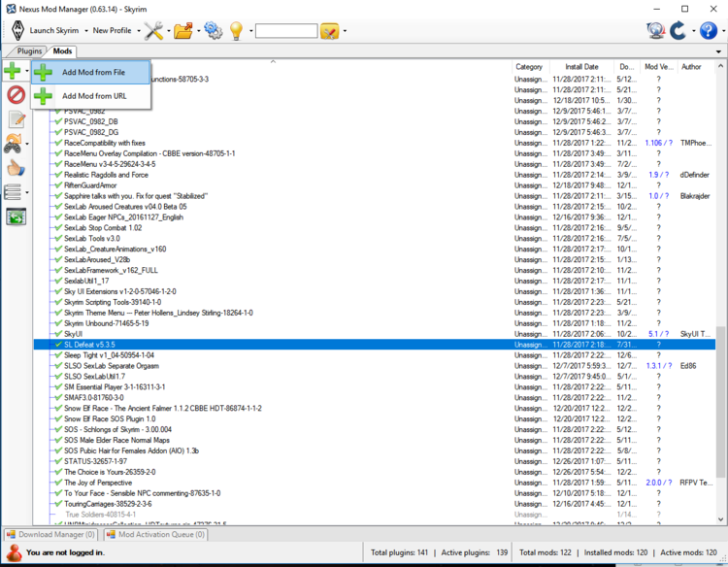Click the scrollbar down arrow in mod list
Viewport: 728px width, 567px height.
click(720, 519)
